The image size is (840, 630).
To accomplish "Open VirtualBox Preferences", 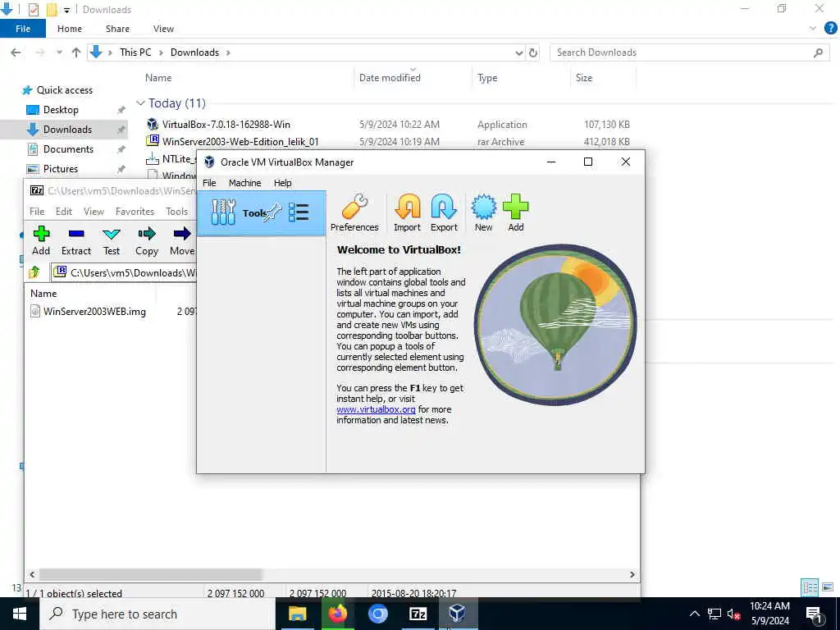I will 354,212.
